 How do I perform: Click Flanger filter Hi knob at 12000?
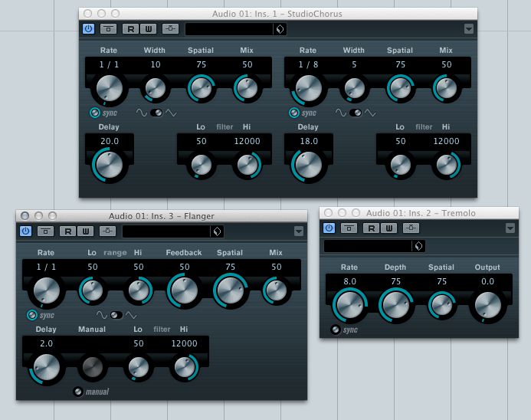[x=185, y=367]
